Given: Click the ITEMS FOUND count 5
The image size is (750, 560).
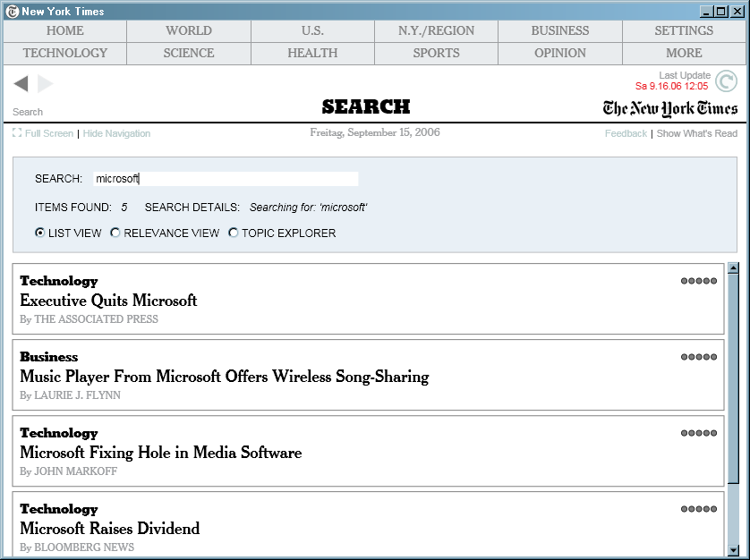Looking at the screenshot, I should click(x=124, y=207).
